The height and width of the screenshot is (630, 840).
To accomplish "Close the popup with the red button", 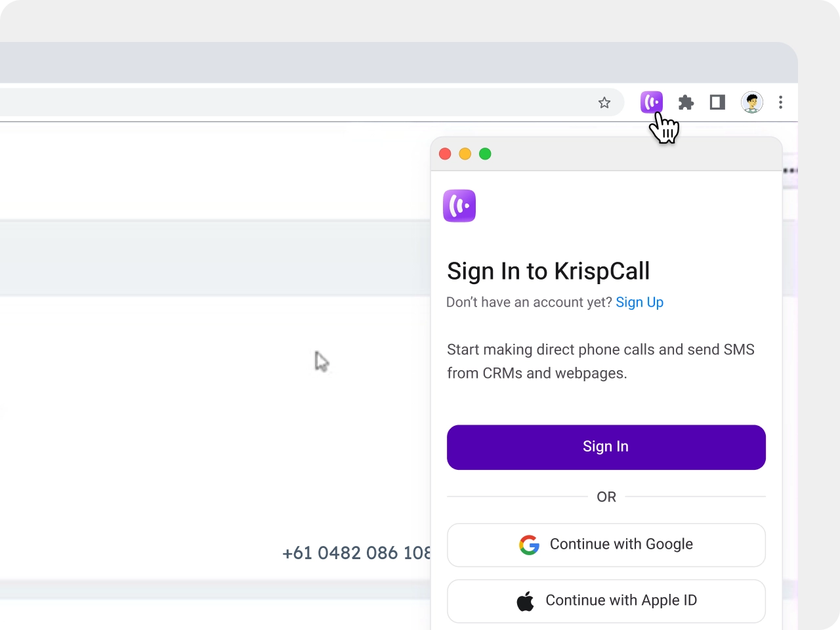I will (445, 154).
